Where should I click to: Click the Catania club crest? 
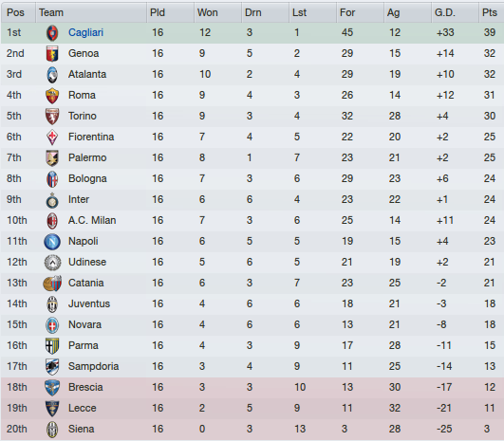point(52,284)
